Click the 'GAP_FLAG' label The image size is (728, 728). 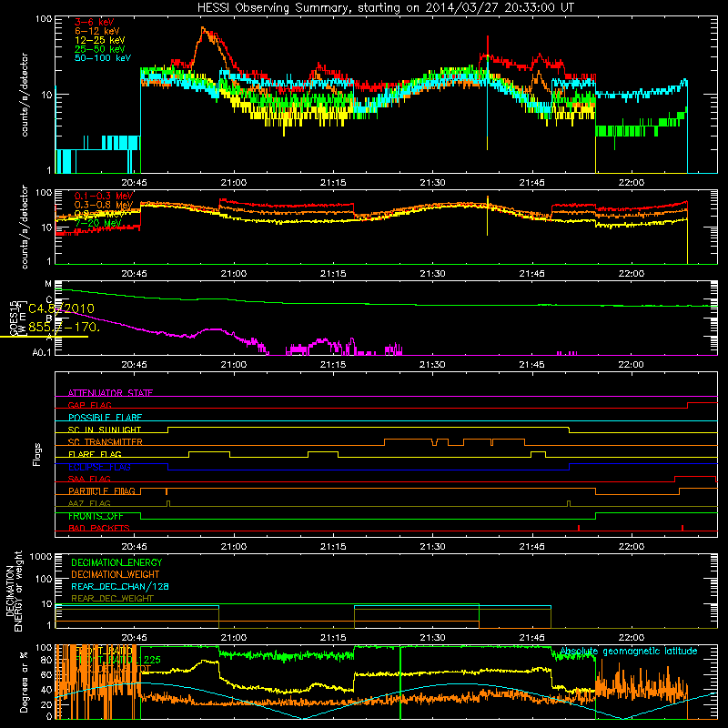[89, 405]
